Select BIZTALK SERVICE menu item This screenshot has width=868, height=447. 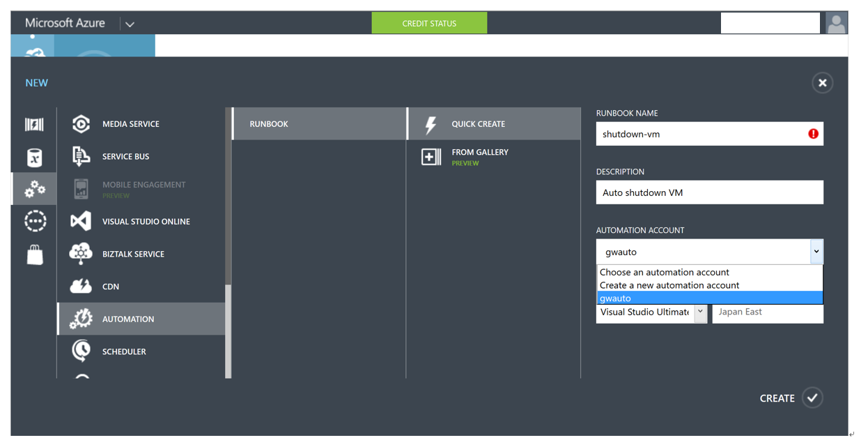coord(141,254)
